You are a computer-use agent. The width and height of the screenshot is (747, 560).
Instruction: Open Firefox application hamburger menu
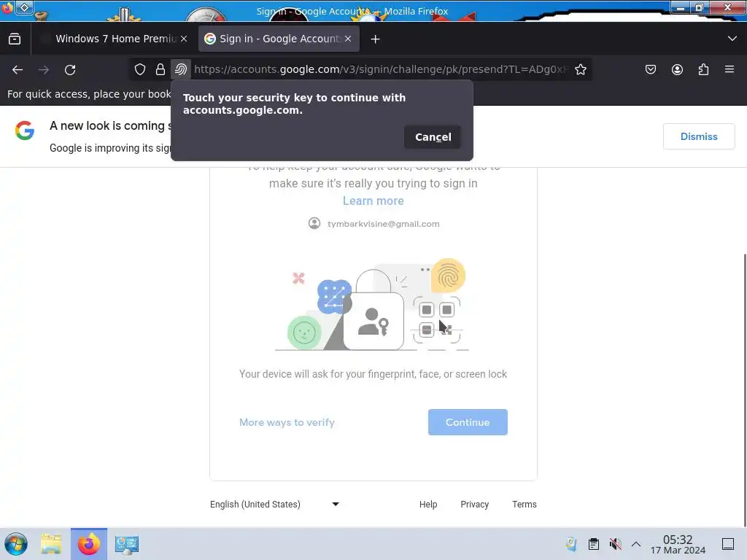click(729, 69)
